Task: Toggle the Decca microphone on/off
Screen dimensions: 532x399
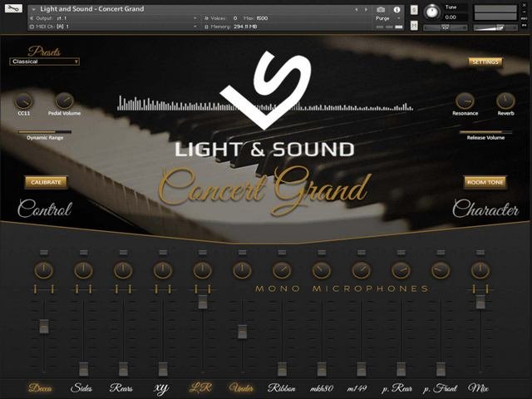Action: tap(40, 387)
